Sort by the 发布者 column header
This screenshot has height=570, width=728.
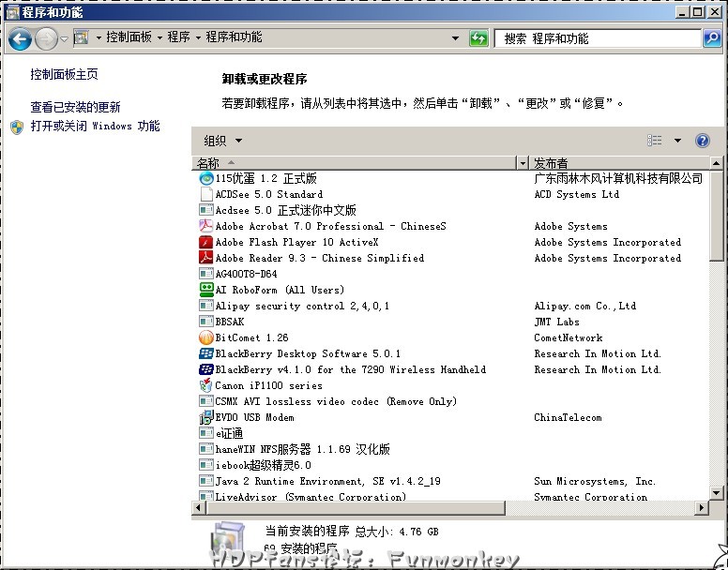(619, 163)
